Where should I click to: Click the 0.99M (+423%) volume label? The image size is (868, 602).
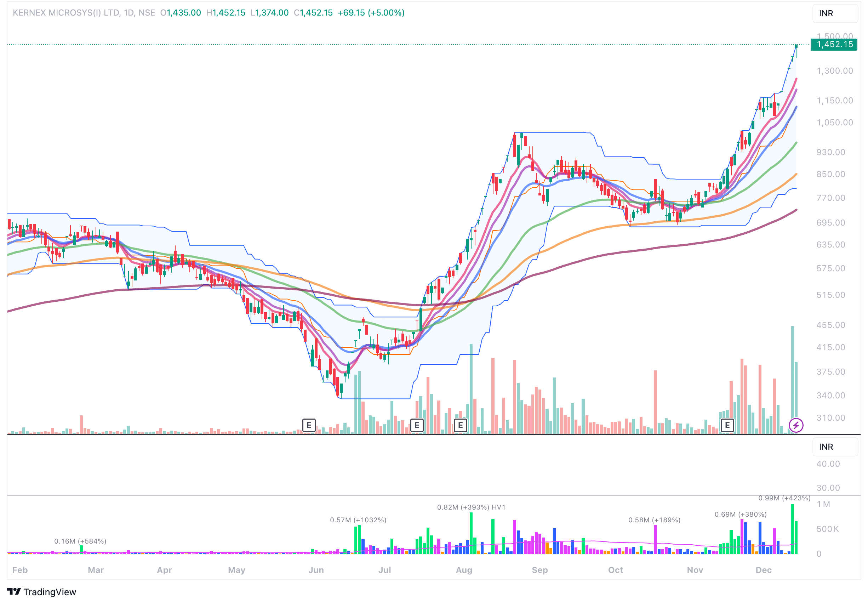784,498
